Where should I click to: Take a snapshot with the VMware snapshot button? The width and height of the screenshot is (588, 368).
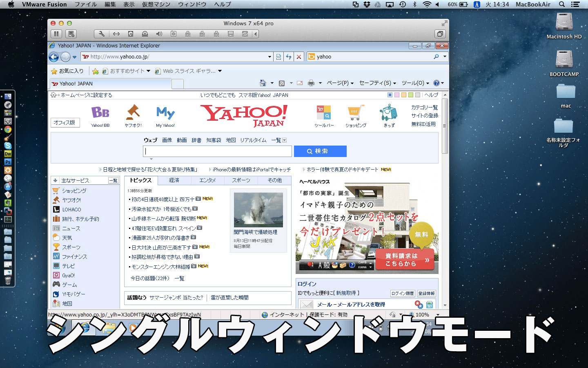pyautogui.click(x=71, y=34)
